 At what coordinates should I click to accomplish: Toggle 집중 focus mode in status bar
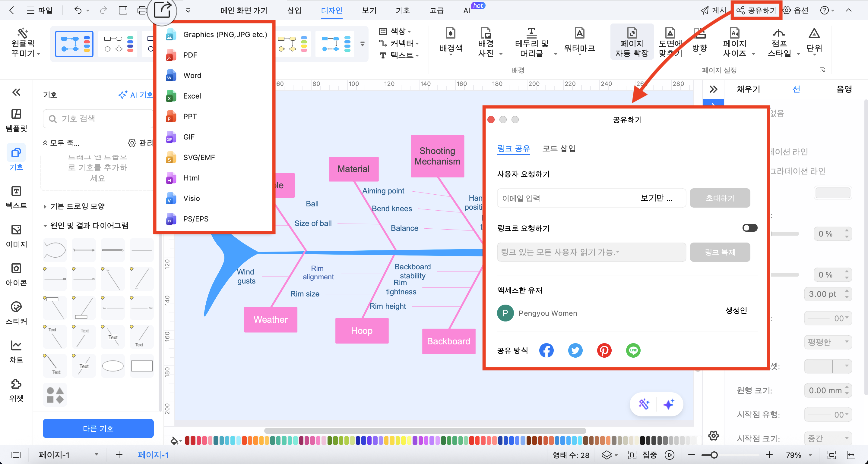643,455
